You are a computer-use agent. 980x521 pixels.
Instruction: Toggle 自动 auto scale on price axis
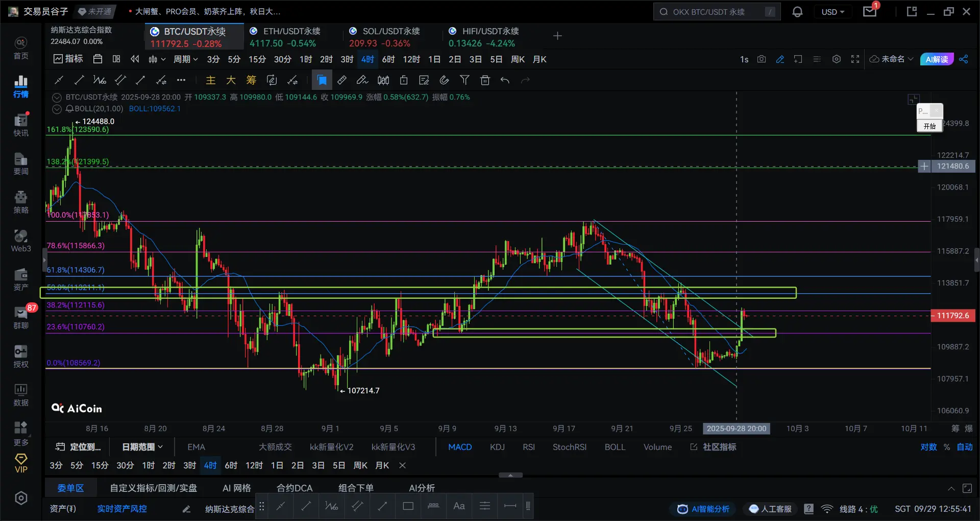coord(965,447)
